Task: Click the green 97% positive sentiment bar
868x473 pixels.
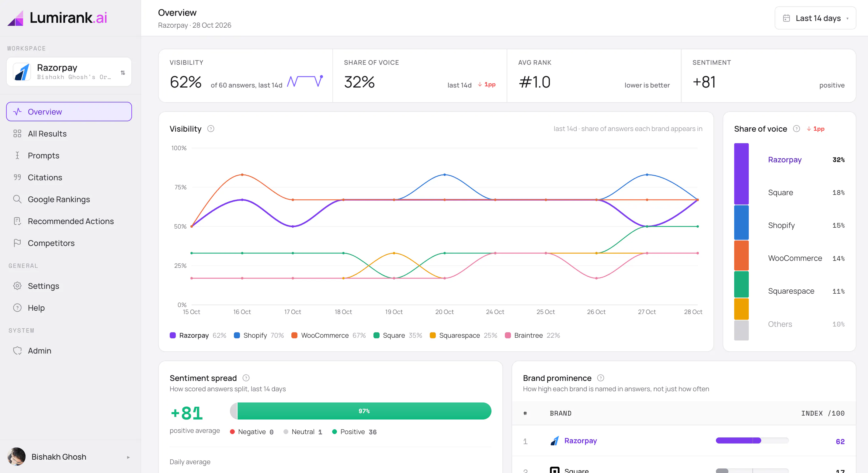Action: pyautogui.click(x=364, y=411)
